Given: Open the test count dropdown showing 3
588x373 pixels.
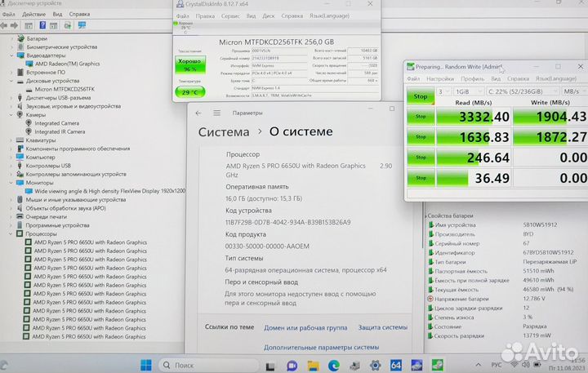Looking at the screenshot, I should (443, 91).
